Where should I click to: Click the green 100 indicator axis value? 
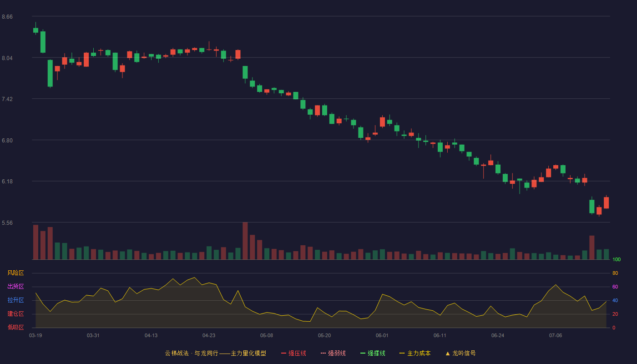point(617,259)
